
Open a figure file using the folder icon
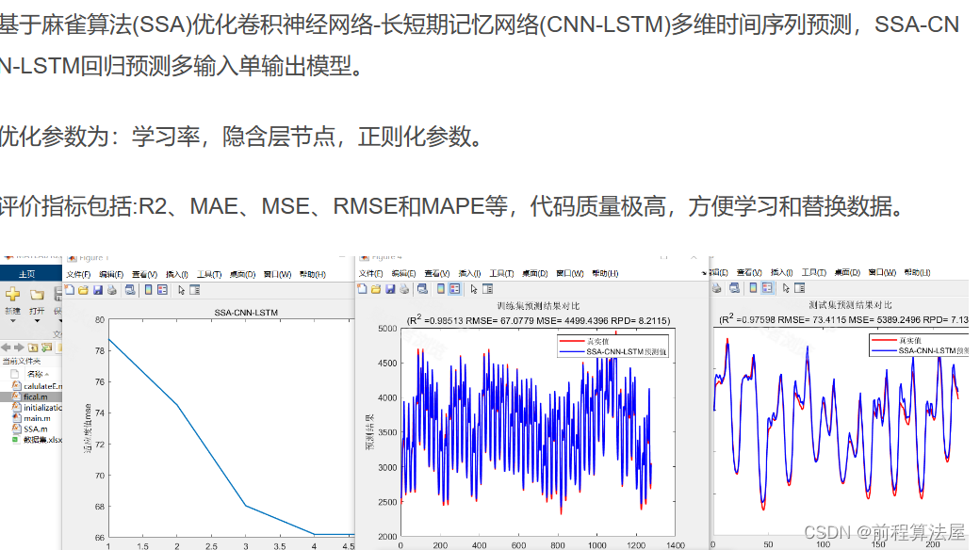(x=85, y=289)
